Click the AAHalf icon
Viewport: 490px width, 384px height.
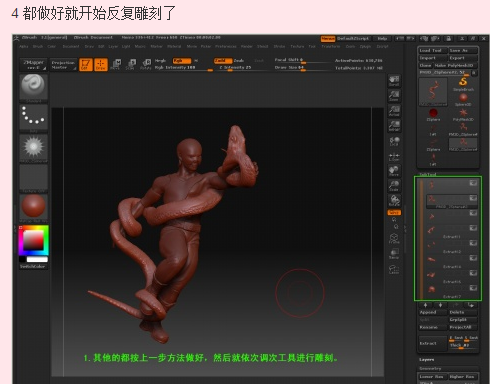(394, 125)
